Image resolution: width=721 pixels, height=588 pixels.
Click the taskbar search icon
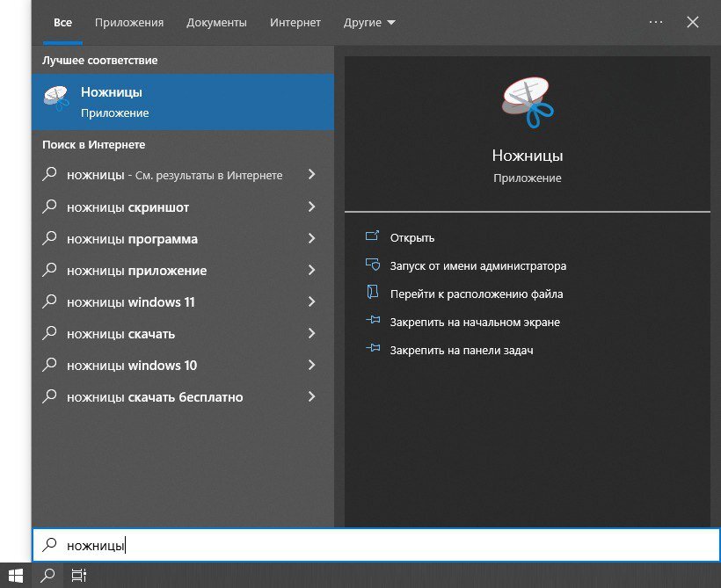[x=46, y=576]
